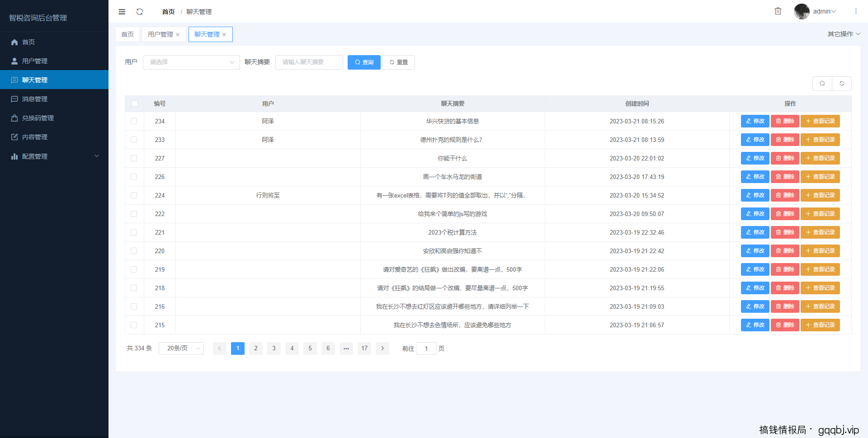The width and height of the screenshot is (868, 438).
Task: Check the checkbox for record 234
Action: (x=134, y=121)
